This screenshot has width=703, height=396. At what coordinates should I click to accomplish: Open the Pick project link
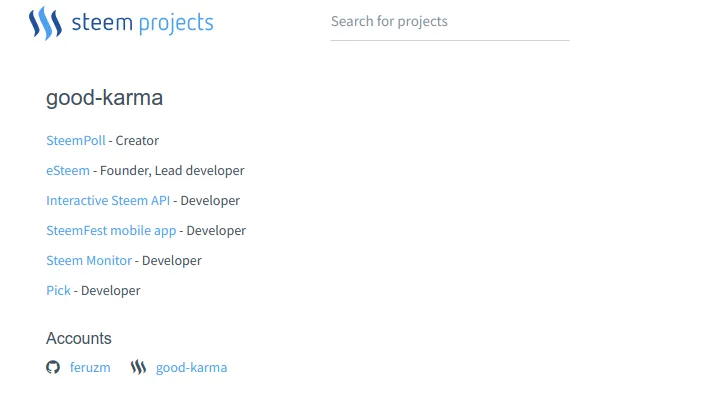click(59, 291)
